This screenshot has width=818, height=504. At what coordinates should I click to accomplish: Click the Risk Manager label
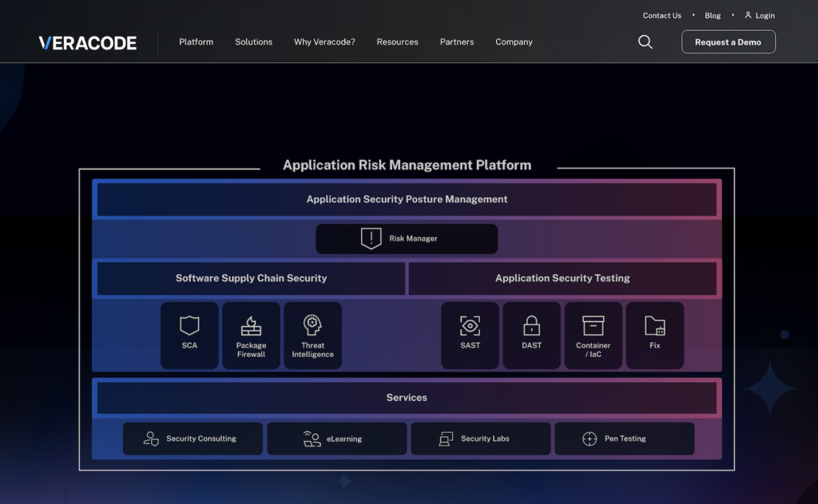pos(413,239)
